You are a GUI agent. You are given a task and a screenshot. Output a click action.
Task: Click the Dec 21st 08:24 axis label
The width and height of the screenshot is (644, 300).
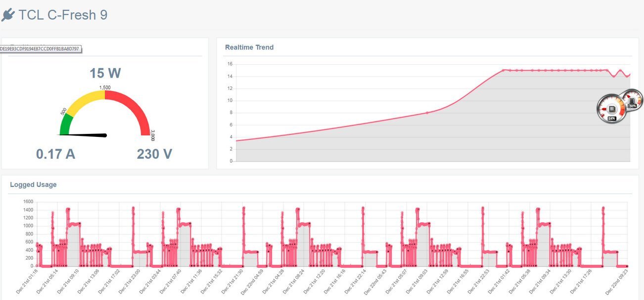293,281
